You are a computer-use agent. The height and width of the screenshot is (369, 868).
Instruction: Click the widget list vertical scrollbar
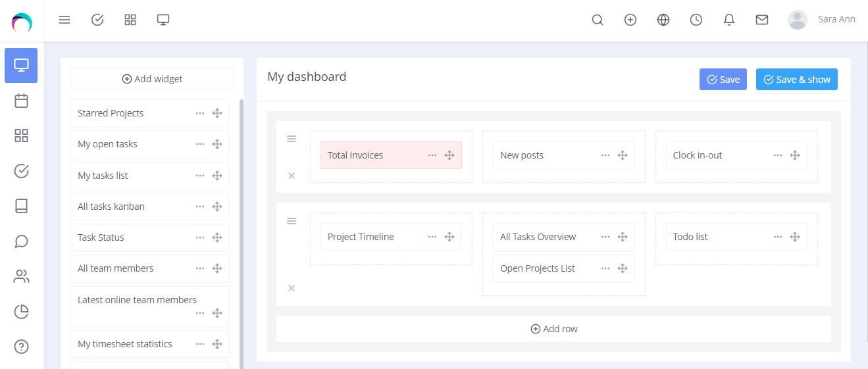tap(241, 234)
